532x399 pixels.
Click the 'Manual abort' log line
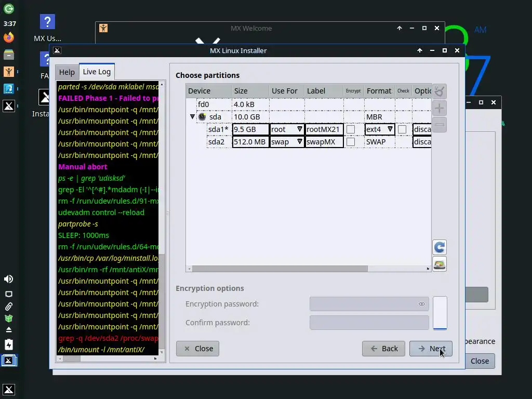tap(83, 167)
